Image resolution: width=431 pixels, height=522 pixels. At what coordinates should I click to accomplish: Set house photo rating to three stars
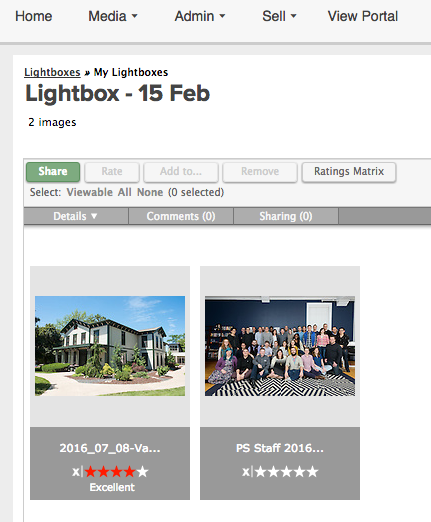click(x=116, y=472)
